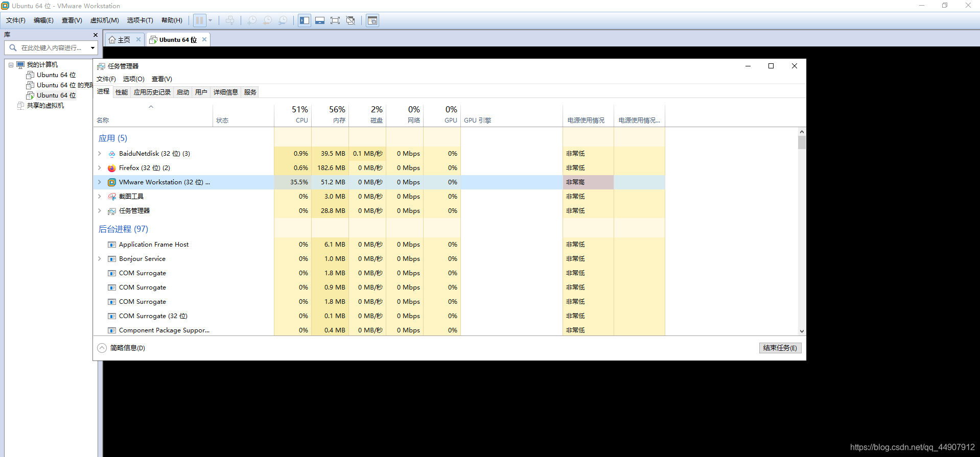Select the Ubuntu 64 位 的克隆 VM entry

[64, 85]
